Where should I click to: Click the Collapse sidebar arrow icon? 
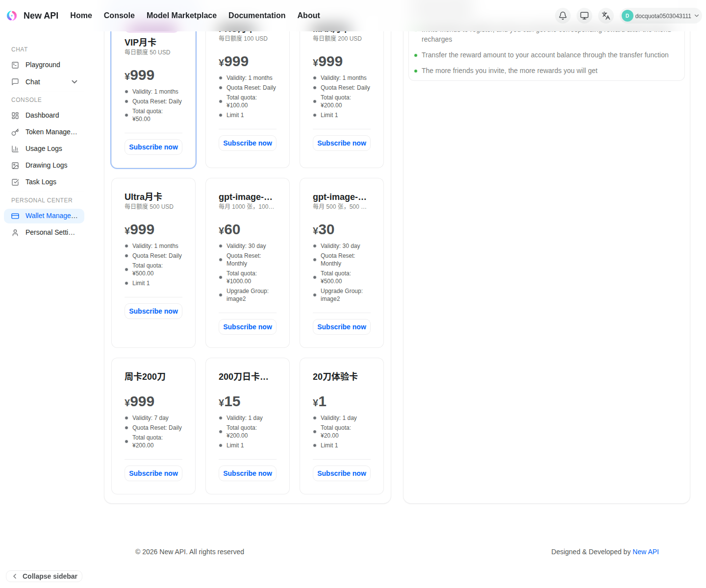click(x=15, y=576)
